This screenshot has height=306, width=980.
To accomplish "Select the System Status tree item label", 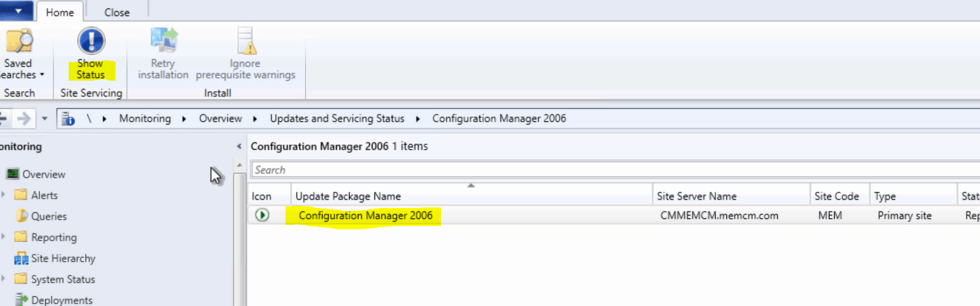I will (x=63, y=279).
